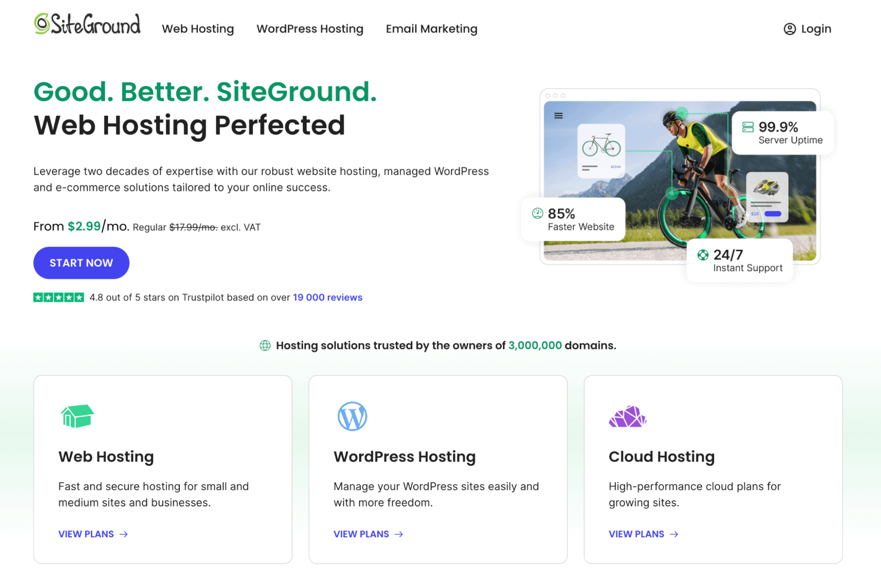Click the Login user profile icon

click(x=789, y=29)
